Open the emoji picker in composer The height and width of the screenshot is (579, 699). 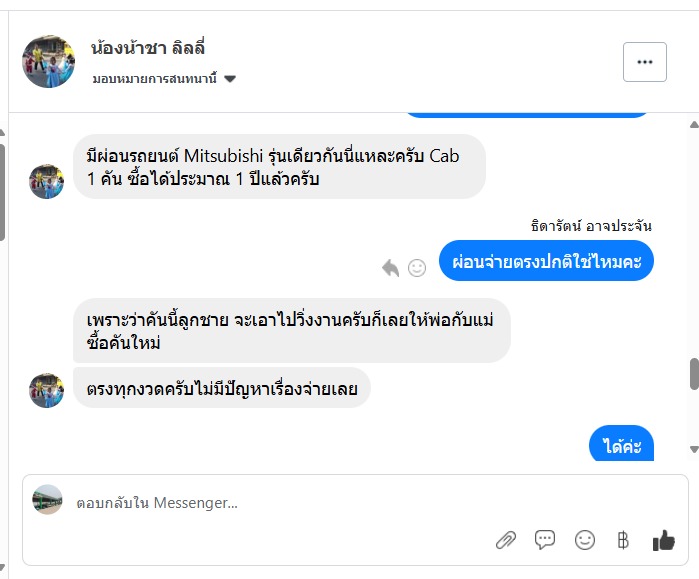click(x=585, y=540)
